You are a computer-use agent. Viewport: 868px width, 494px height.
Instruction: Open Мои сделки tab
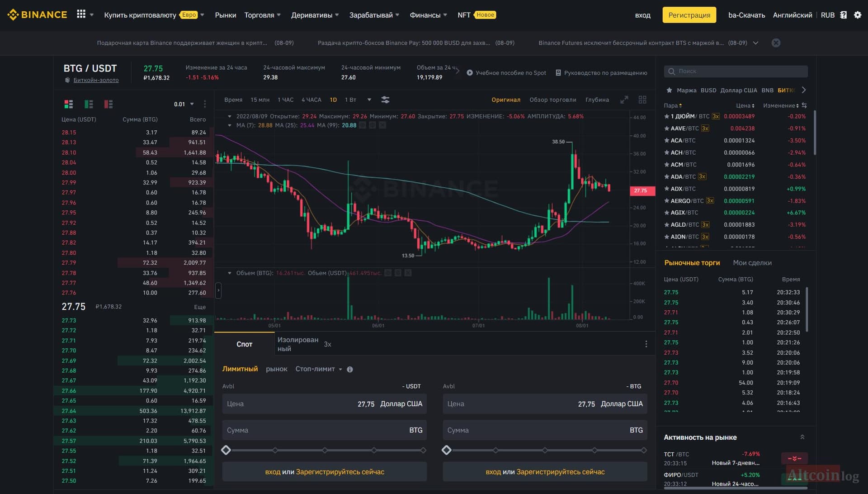(752, 263)
